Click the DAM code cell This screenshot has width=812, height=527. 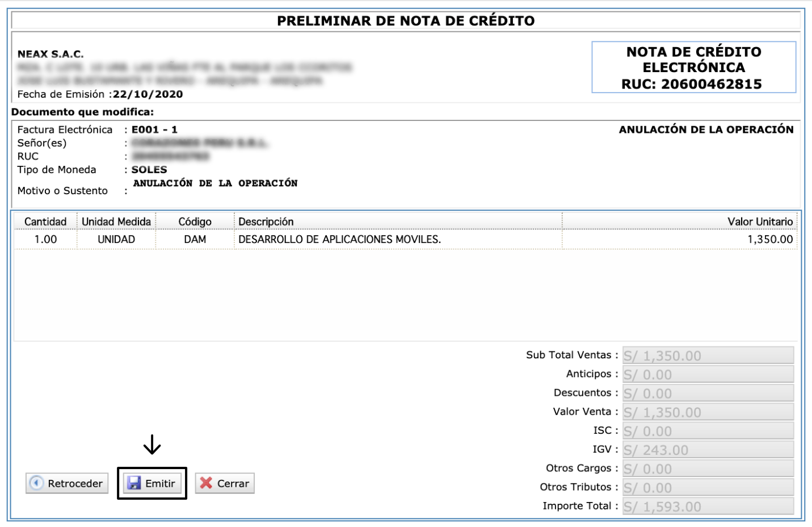click(x=195, y=239)
